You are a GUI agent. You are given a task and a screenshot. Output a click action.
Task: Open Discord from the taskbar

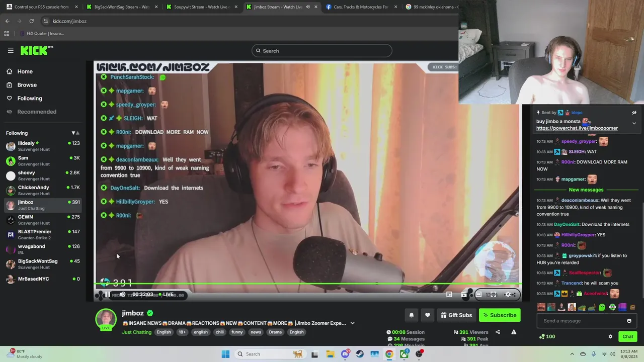345,354
